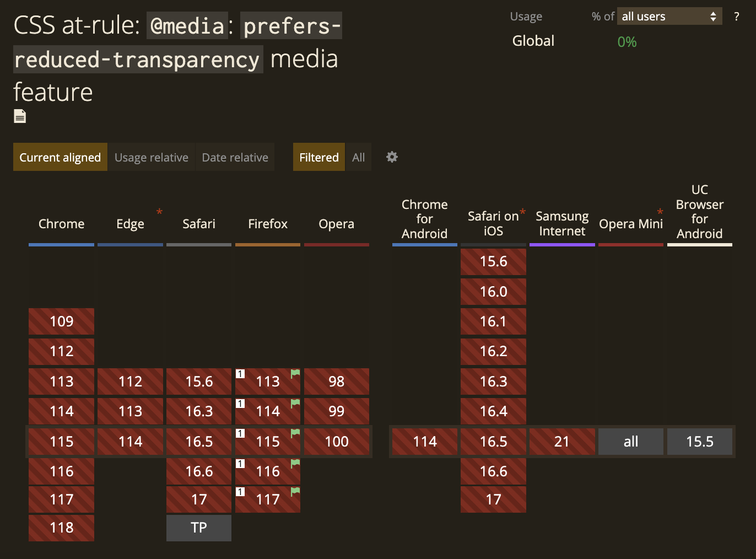Click the asterisk on the Opera Mini header
The height and width of the screenshot is (559, 756).
click(x=660, y=212)
